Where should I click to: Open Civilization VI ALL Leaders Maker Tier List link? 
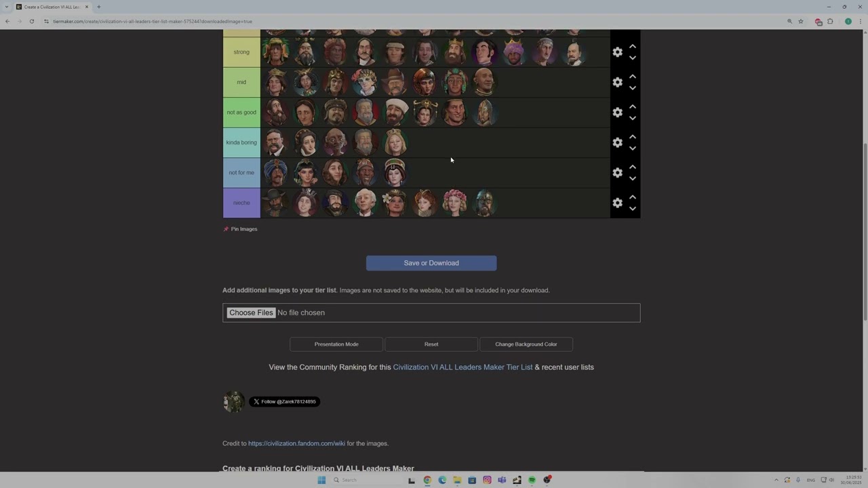[462, 367]
